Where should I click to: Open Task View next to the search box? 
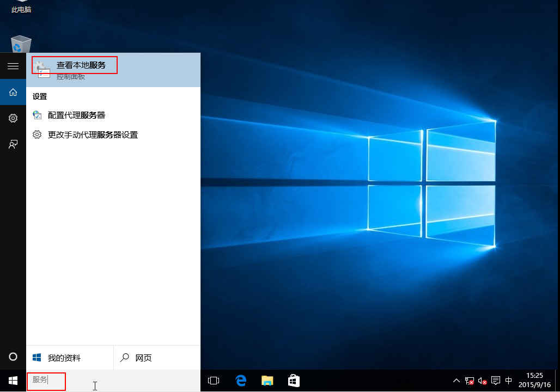(214, 381)
